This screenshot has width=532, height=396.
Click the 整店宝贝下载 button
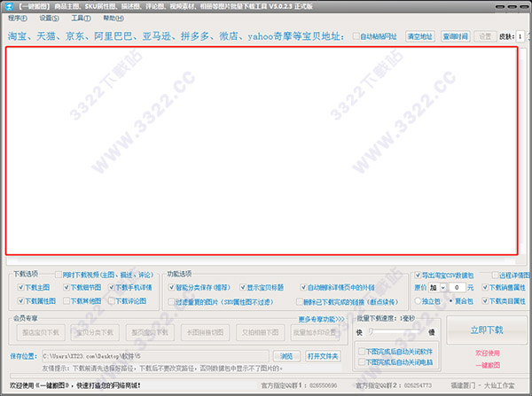(41, 332)
